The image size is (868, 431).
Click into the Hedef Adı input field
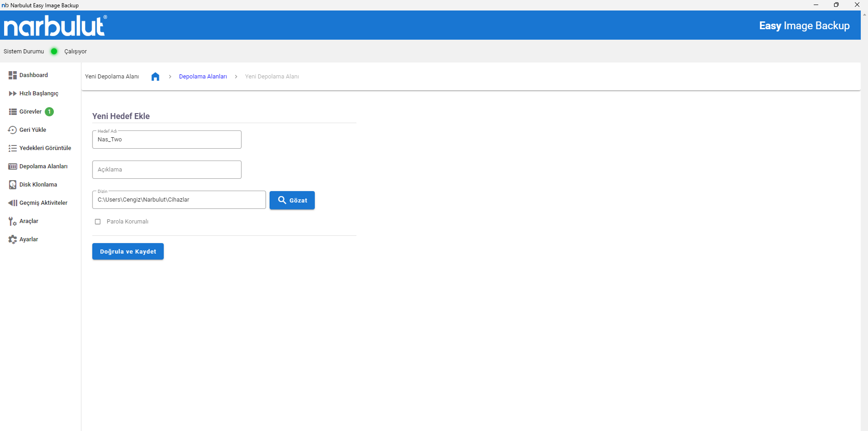[x=167, y=140]
